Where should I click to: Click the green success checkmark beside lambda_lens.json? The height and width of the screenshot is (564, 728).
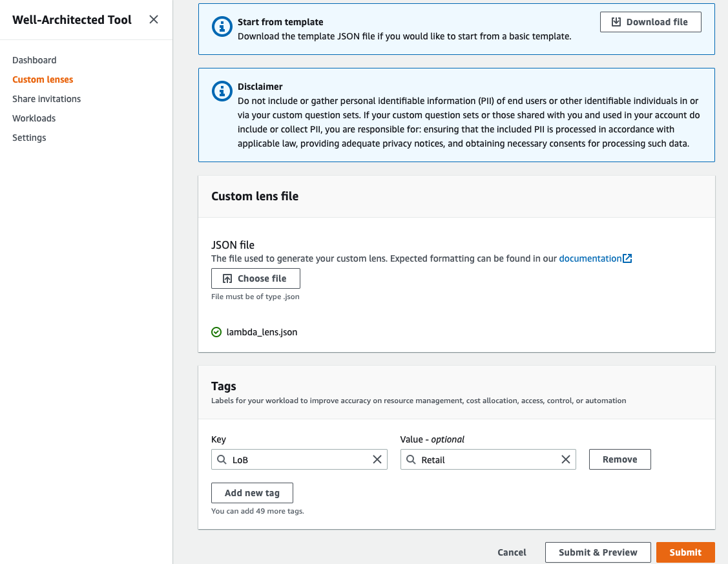(216, 331)
